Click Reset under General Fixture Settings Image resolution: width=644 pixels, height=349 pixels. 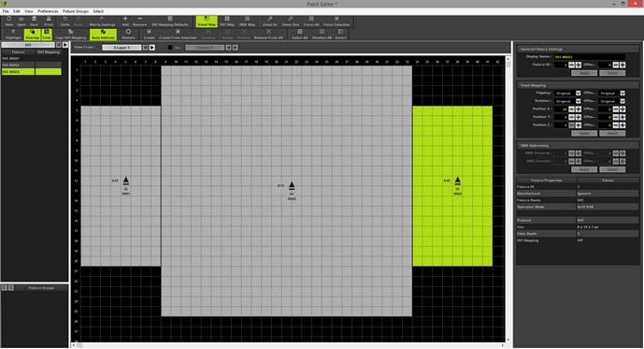point(612,73)
